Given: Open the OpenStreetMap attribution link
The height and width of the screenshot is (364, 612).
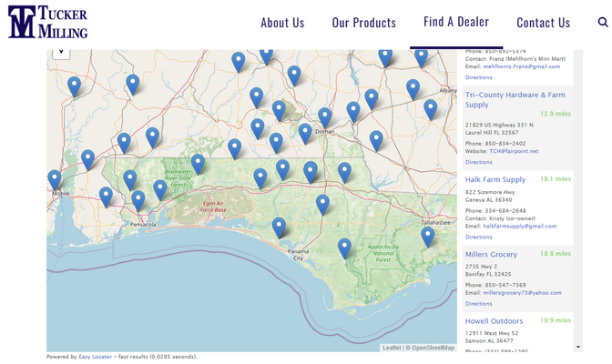Looking at the screenshot, I should tap(433, 348).
